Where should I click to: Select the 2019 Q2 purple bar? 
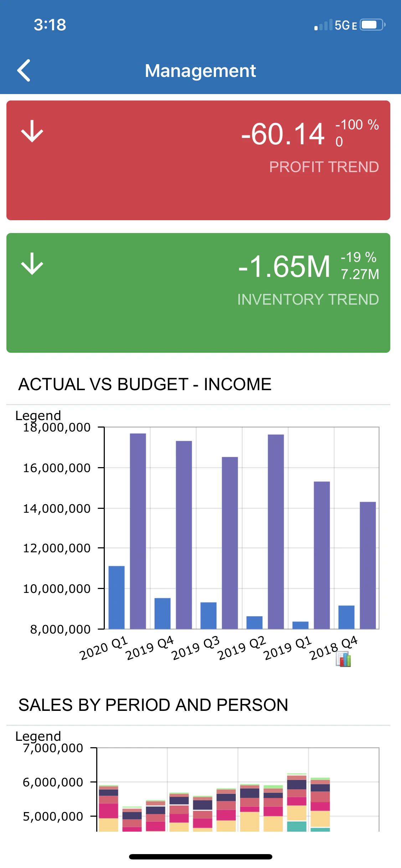tap(276, 532)
